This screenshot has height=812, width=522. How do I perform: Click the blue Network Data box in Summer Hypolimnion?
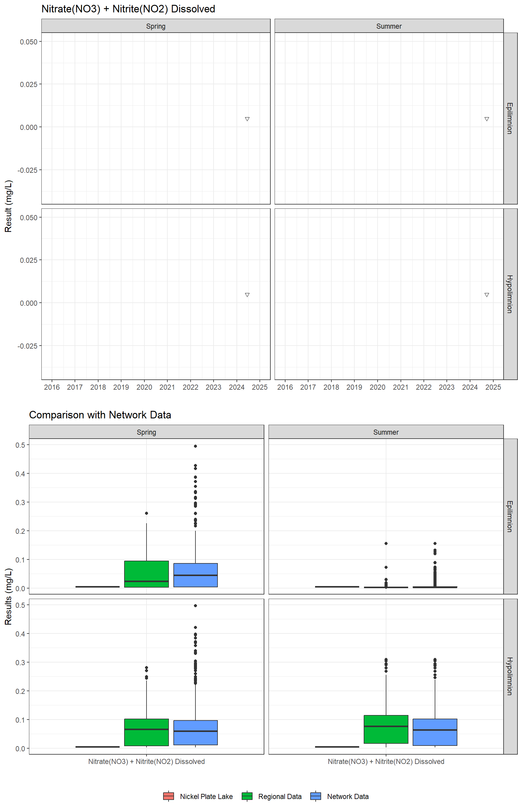(x=435, y=732)
